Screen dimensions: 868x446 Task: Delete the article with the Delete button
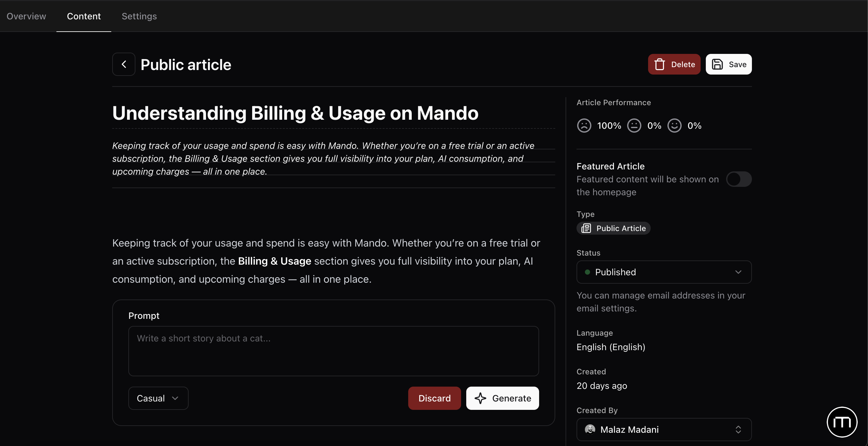click(674, 64)
